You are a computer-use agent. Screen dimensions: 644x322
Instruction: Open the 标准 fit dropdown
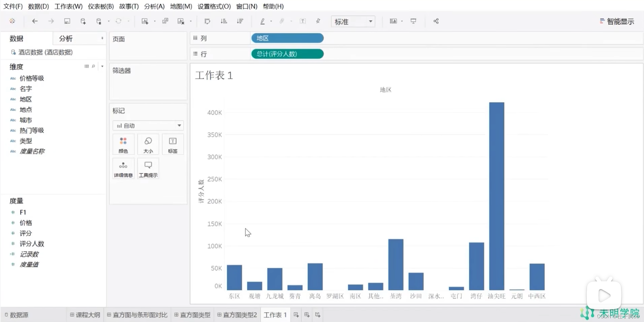(353, 21)
